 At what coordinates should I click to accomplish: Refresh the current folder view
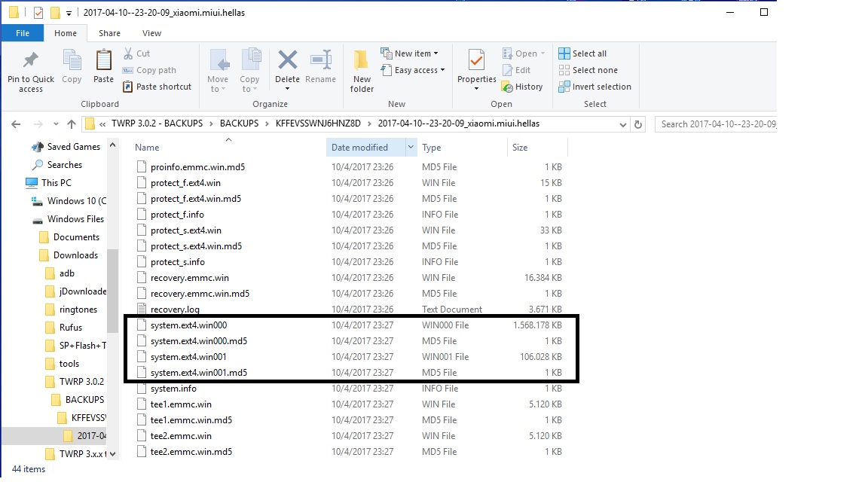(639, 124)
